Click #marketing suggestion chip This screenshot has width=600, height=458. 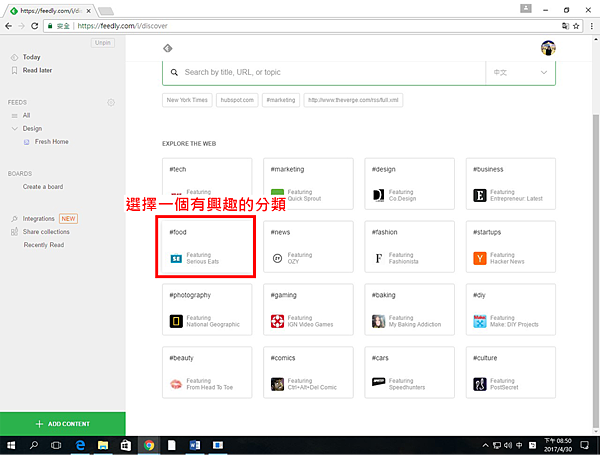(281, 100)
